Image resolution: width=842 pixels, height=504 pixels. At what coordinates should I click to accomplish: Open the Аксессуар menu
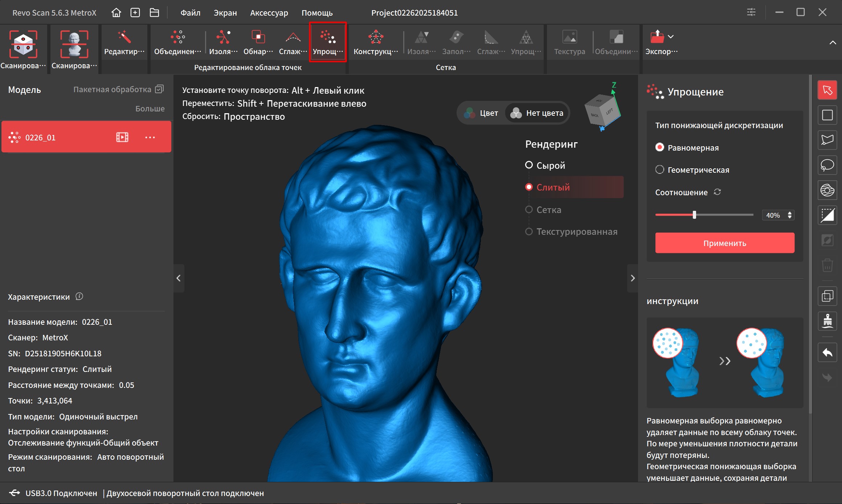click(x=269, y=13)
